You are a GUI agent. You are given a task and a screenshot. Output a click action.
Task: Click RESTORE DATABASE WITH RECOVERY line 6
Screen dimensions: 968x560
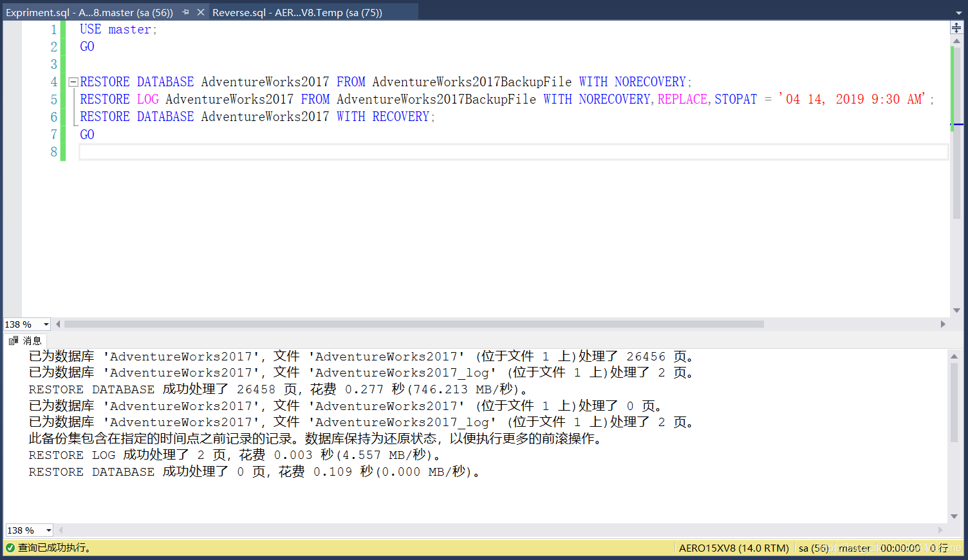[x=257, y=117]
